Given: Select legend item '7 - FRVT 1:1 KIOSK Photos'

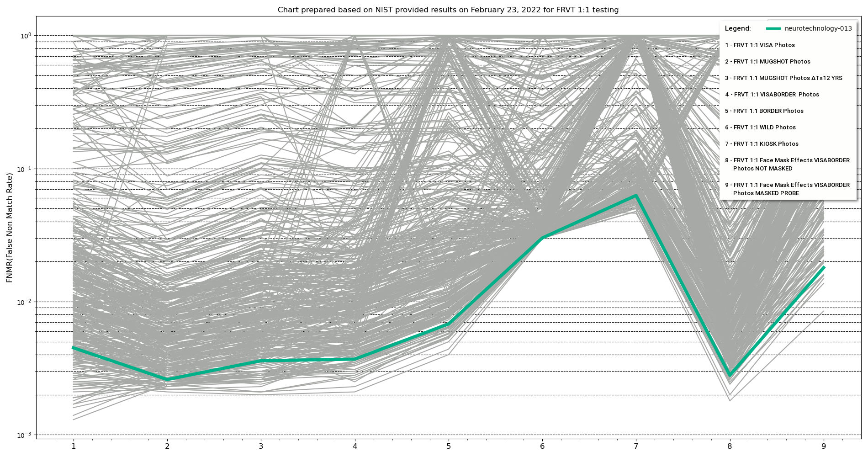Looking at the screenshot, I should 762,143.
